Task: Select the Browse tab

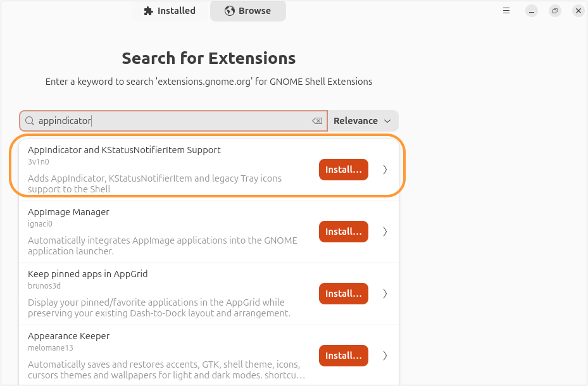Action: (247, 10)
